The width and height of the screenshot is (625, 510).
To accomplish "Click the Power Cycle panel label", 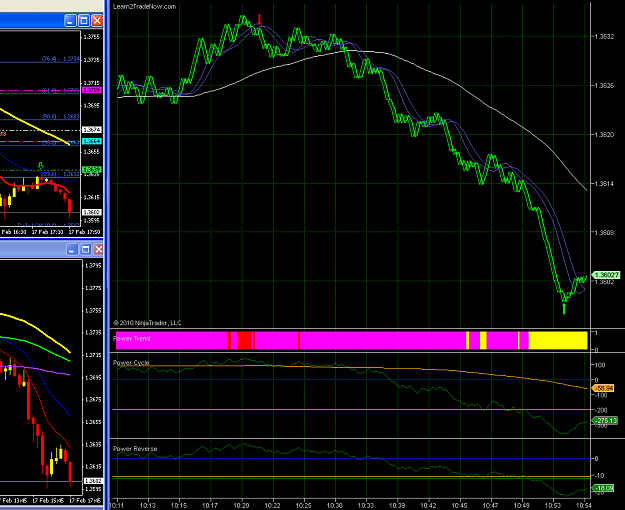I will point(131,362).
